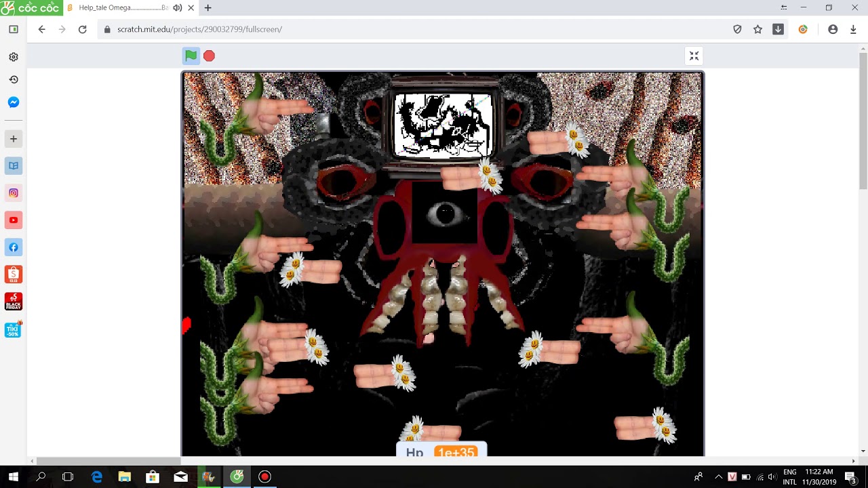Screen dimensions: 868x488
Task: Toggle the browser side panel
Action: pos(14,29)
